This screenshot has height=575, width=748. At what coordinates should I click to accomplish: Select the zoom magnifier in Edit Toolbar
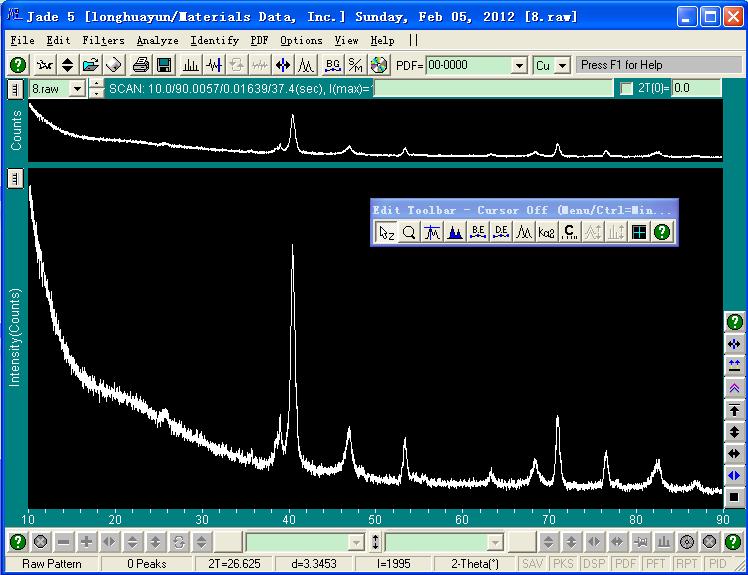tap(409, 232)
